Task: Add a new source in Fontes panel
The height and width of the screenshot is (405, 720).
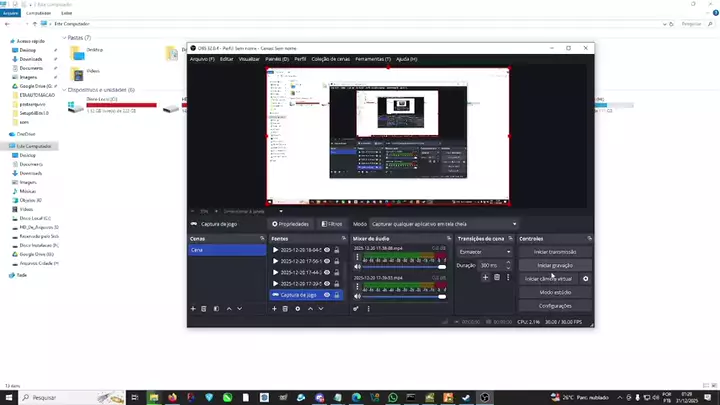Action: click(275, 309)
